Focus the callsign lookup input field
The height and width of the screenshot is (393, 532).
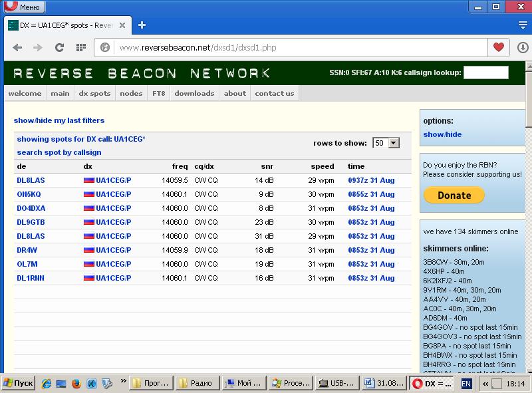[x=486, y=72]
